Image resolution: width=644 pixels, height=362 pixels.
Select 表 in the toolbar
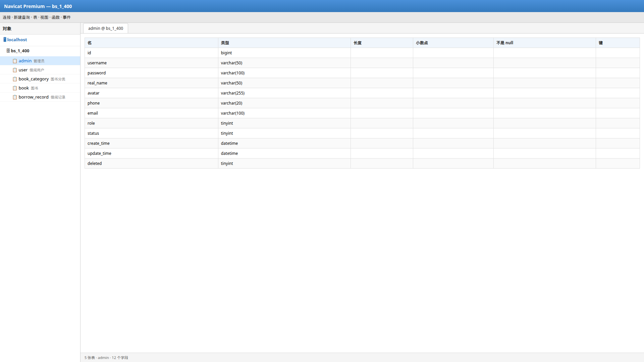[35, 17]
